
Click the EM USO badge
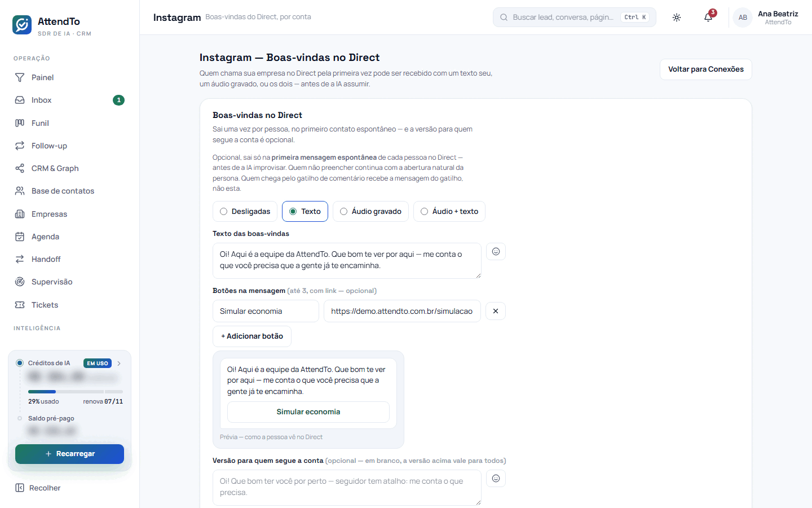click(x=98, y=364)
